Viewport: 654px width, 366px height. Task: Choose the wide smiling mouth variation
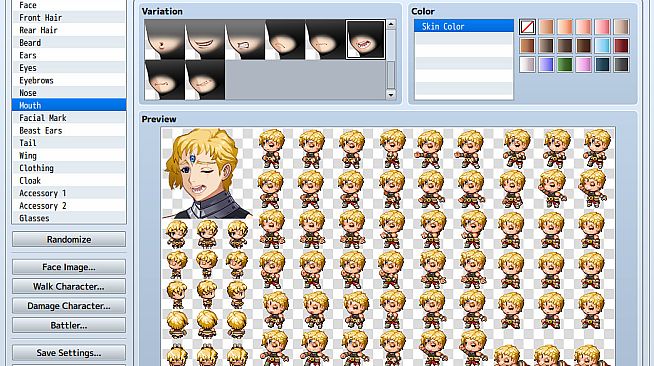(205, 40)
